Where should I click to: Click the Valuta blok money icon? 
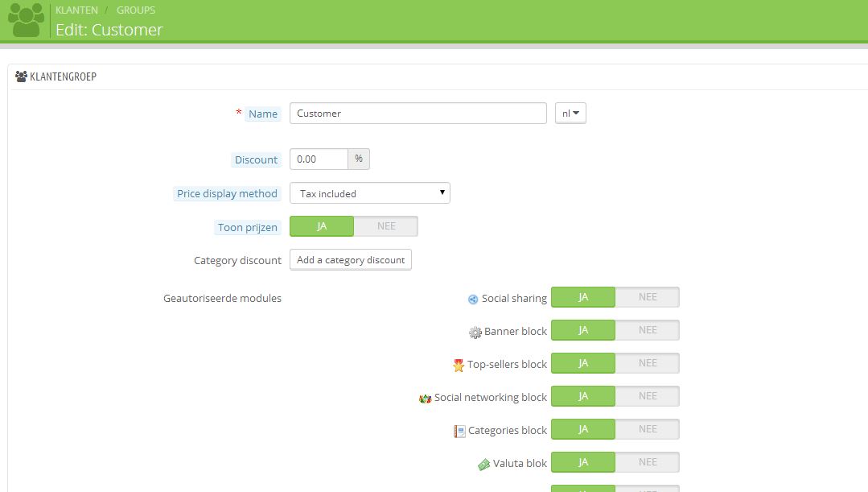[483, 465]
